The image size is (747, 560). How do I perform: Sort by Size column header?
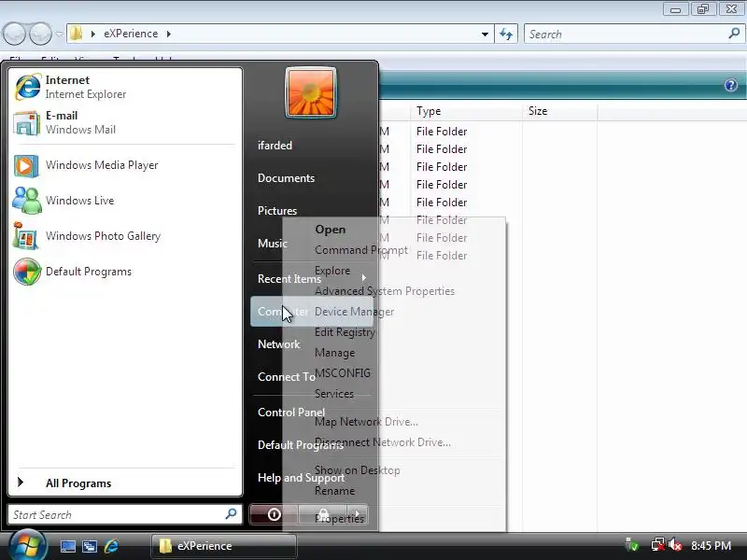pyautogui.click(x=559, y=111)
